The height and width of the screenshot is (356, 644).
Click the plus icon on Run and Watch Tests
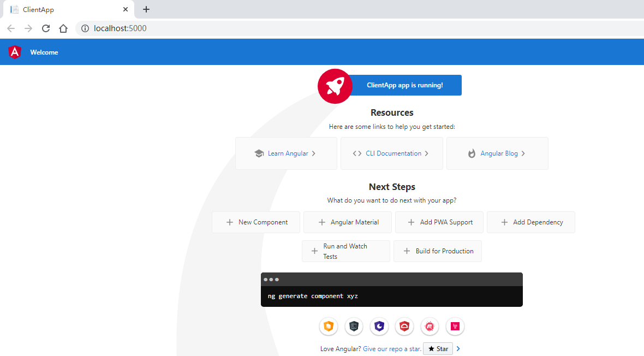(314, 251)
